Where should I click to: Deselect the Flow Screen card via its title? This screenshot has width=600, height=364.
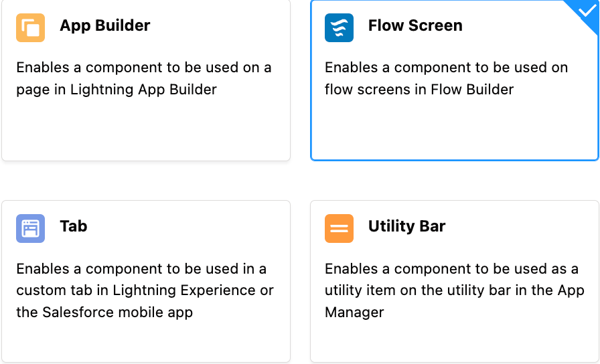coord(415,25)
